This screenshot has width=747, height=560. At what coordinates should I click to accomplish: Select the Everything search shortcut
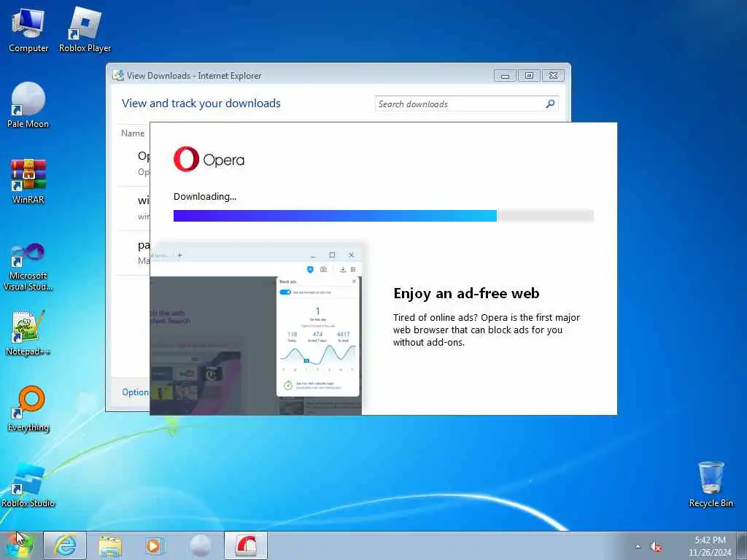tap(28, 409)
